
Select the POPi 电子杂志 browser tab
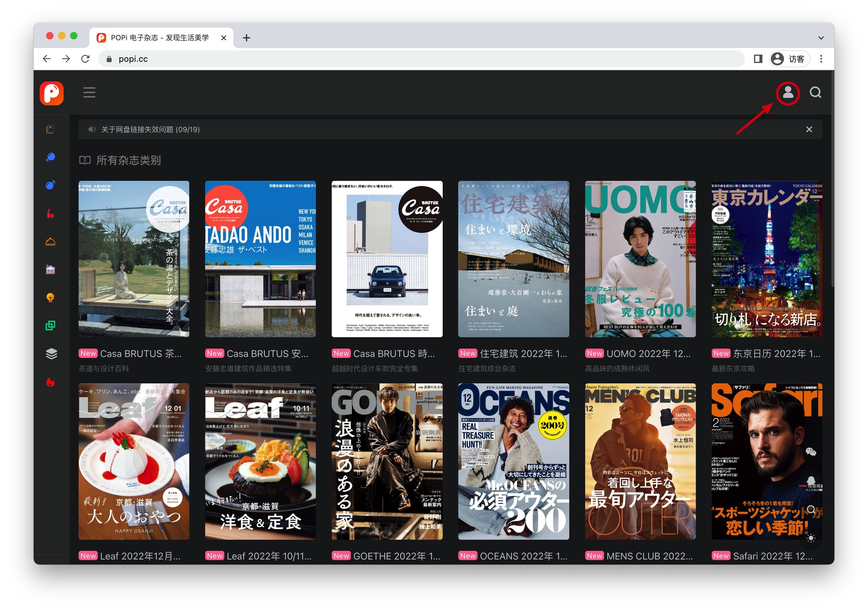click(x=159, y=38)
